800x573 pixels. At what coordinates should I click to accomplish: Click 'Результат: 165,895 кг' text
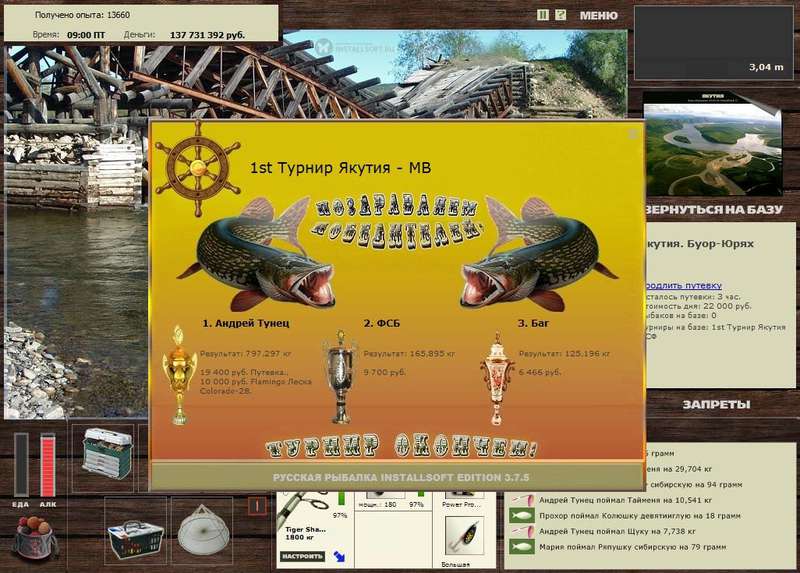pyautogui.click(x=409, y=354)
